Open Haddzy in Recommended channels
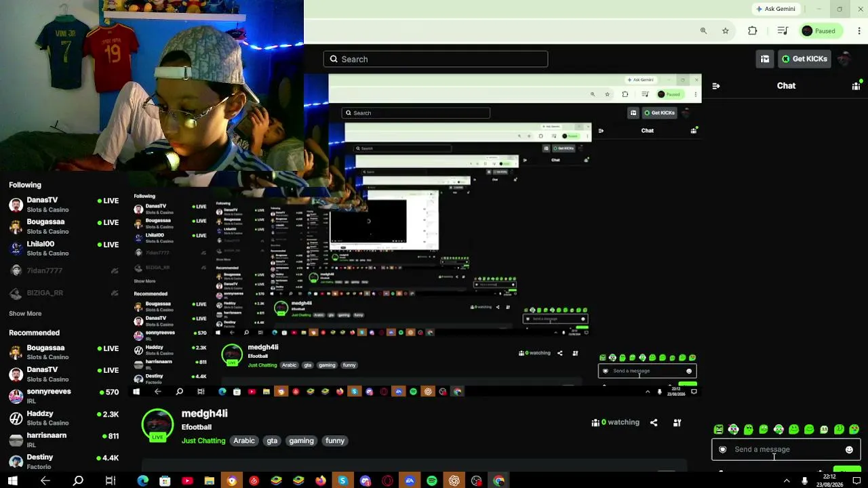Image resolution: width=868 pixels, height=488 pixels. 64,418
